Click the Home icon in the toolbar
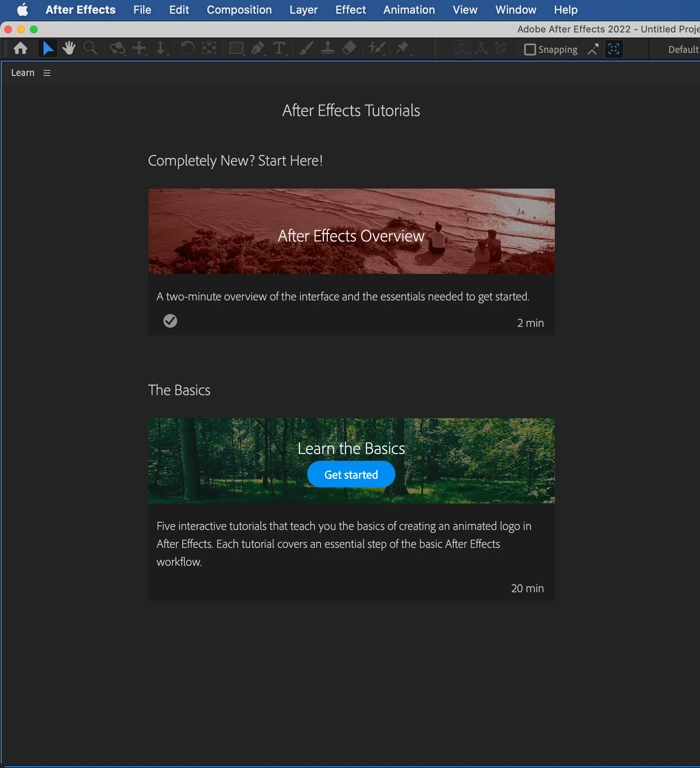700x768 pixels. 20,49
